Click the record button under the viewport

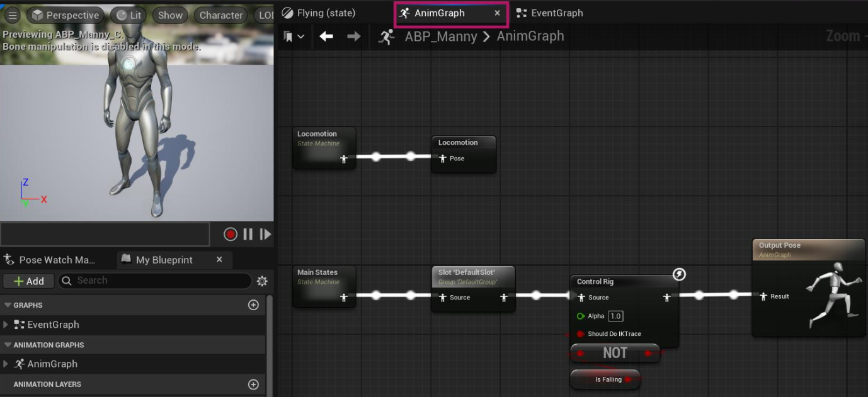(x=231, y=234)
